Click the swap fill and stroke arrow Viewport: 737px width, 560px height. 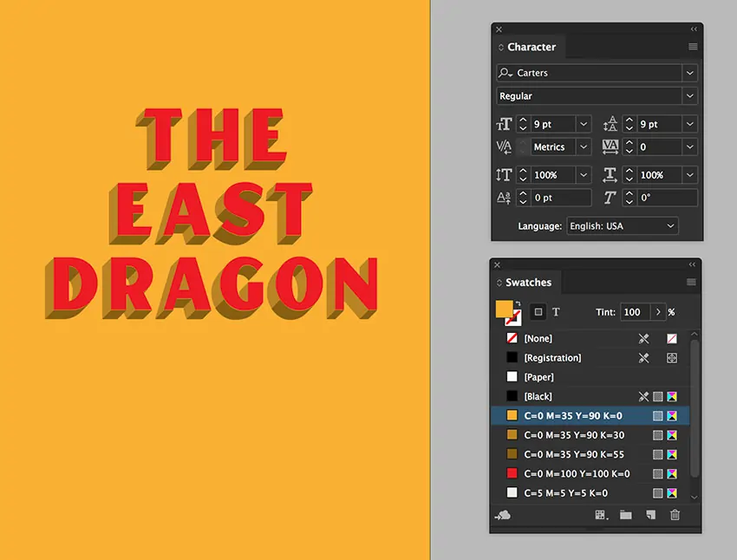[517, 303]
